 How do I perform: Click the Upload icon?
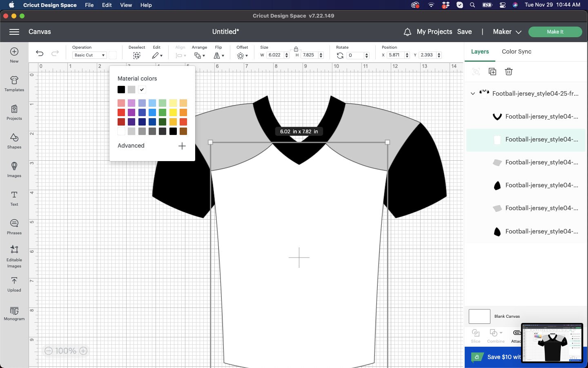click(14, 280)
